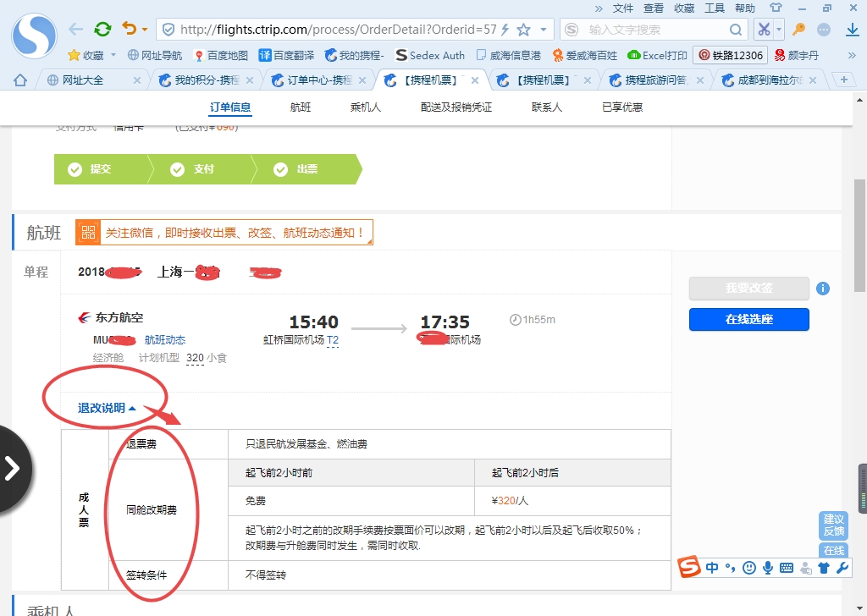Open the 收藏 menu in the top menu bar
Image resolution: width=867 pixels, height=616 pixels.
click(684, 8)
